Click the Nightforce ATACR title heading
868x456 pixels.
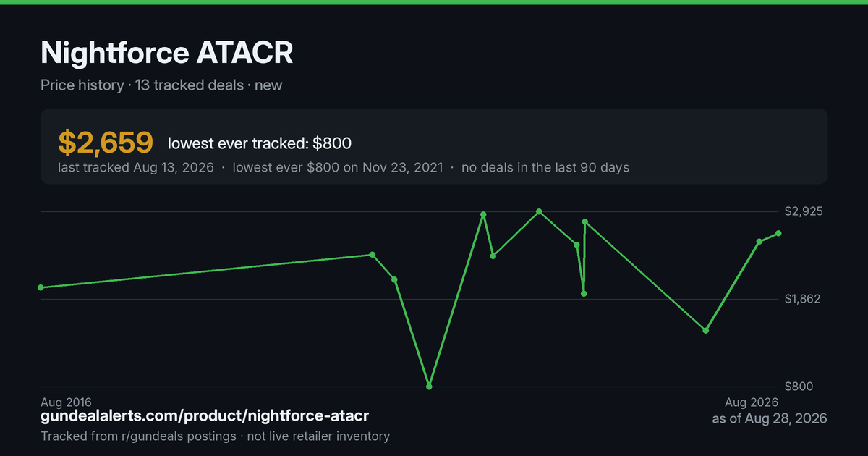click(167, 54)
